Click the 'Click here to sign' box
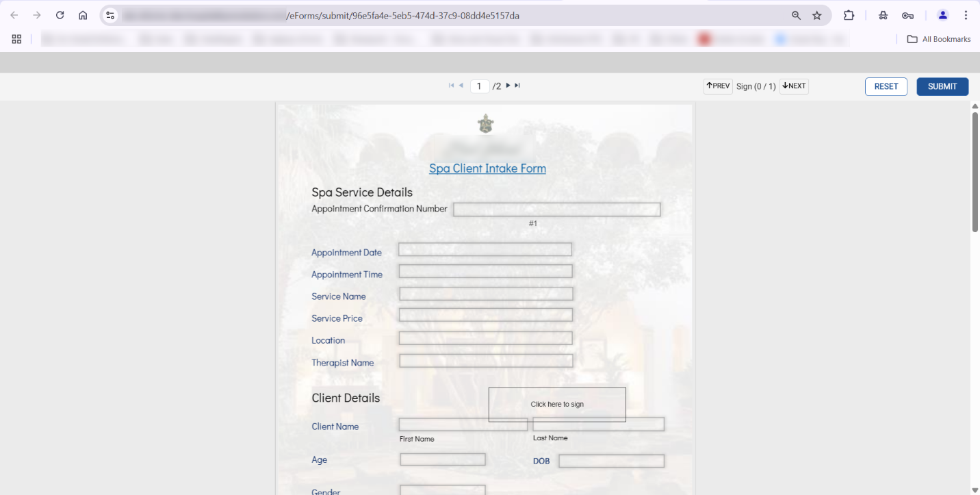The width and height of the screenshot is (980, 495). point(557,405)
